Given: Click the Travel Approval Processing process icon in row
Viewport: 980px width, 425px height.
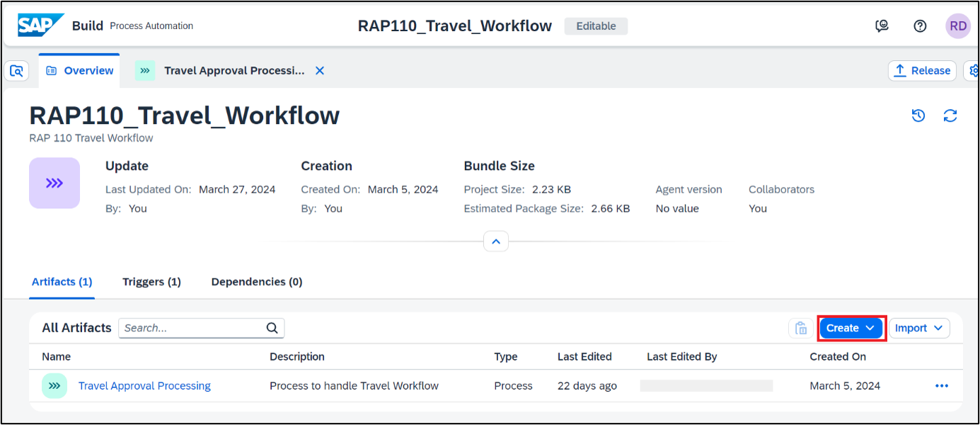Looking at the screenshot, I should tap(54, 386).
